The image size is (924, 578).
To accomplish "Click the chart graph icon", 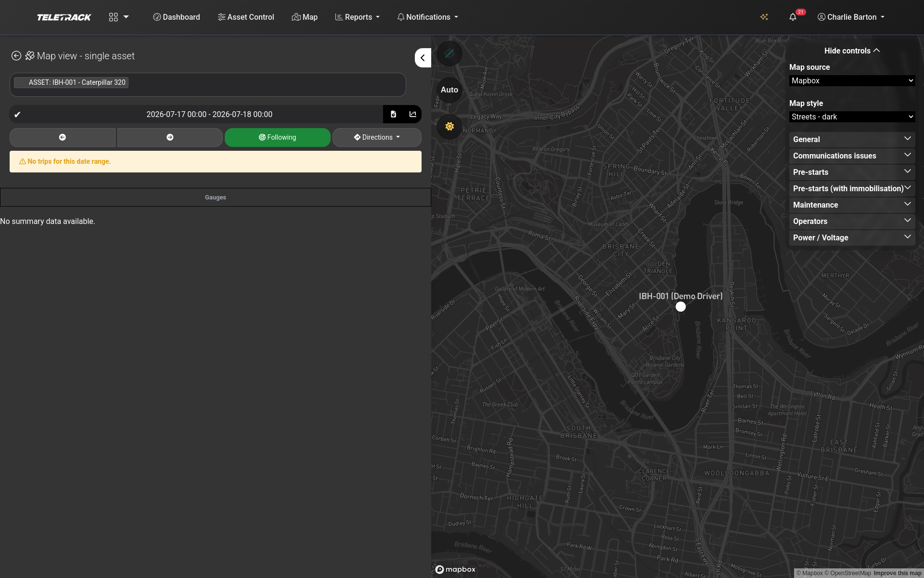I will [x=412, y=115].
